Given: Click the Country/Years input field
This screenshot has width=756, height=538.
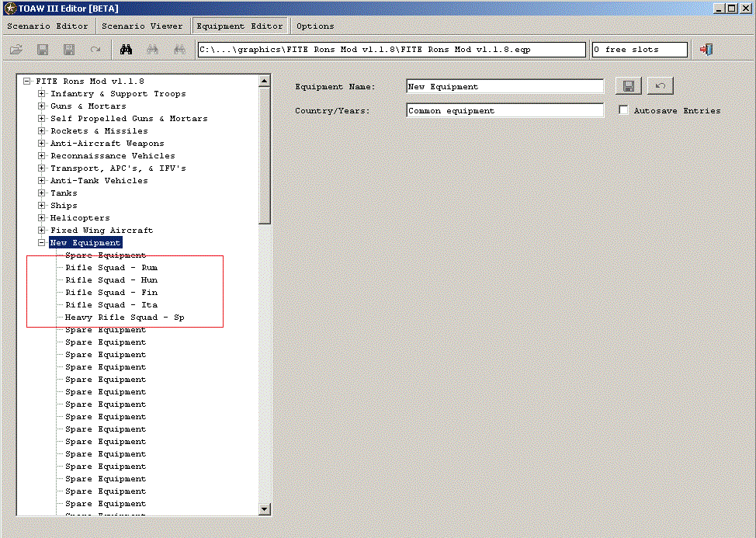Looking at the screenshot, I should (505, 110).
